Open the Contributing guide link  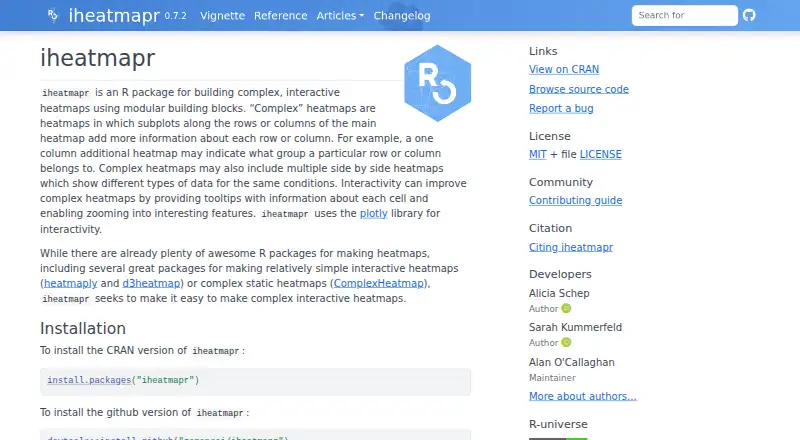[x=576, y=201]
